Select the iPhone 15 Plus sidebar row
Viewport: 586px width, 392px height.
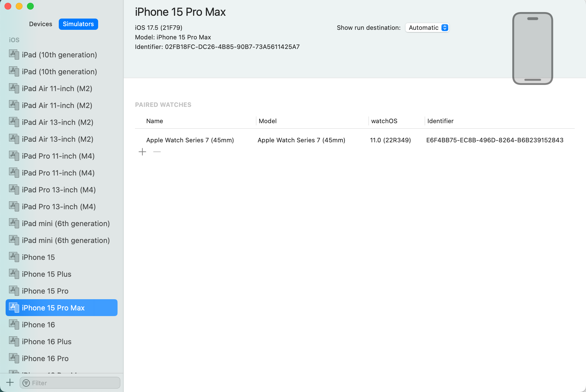[x=62, y=274]
